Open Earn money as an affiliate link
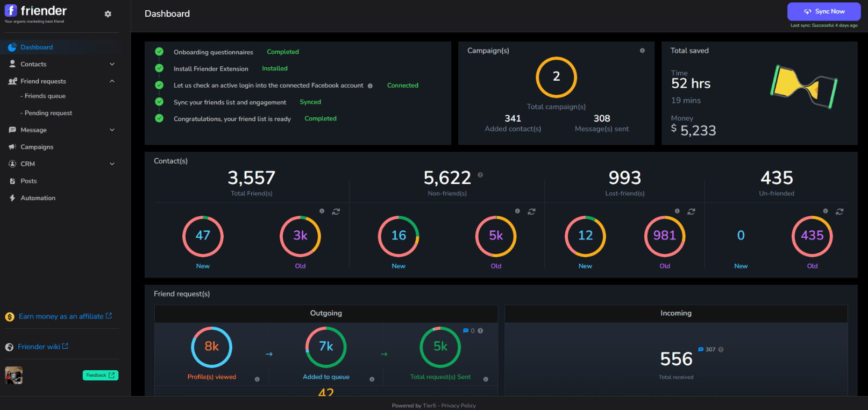This screenshot has height=410, width=868. (x=61, y=316)
